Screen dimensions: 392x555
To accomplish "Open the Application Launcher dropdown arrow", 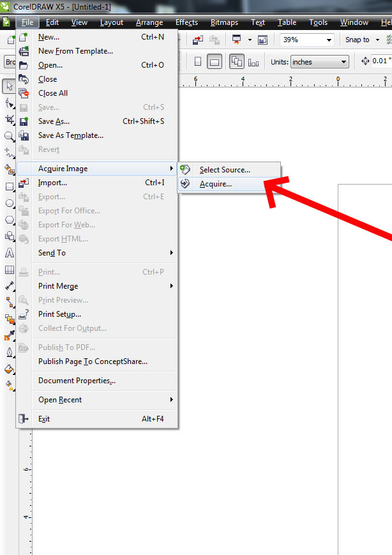I will [x=250, y=40].
